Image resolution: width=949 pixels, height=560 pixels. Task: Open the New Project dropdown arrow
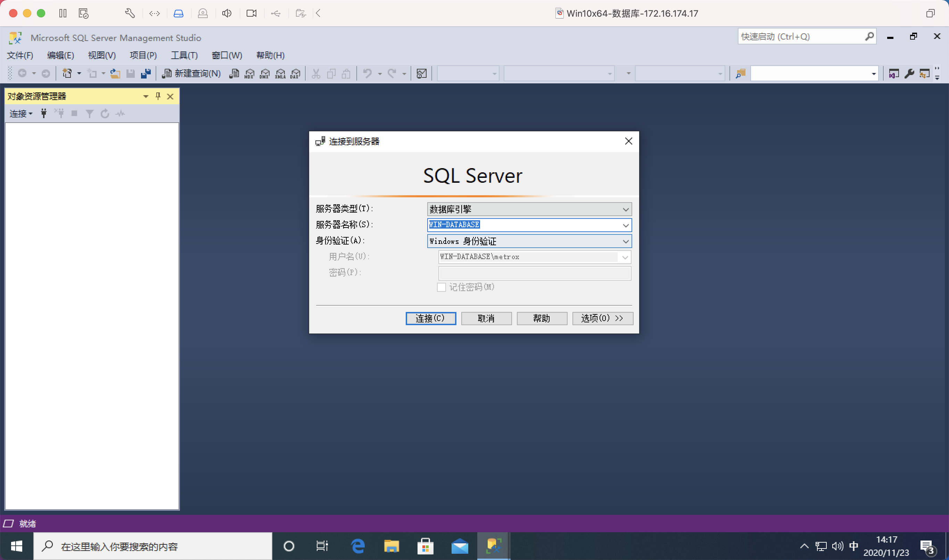pos(79,73)
